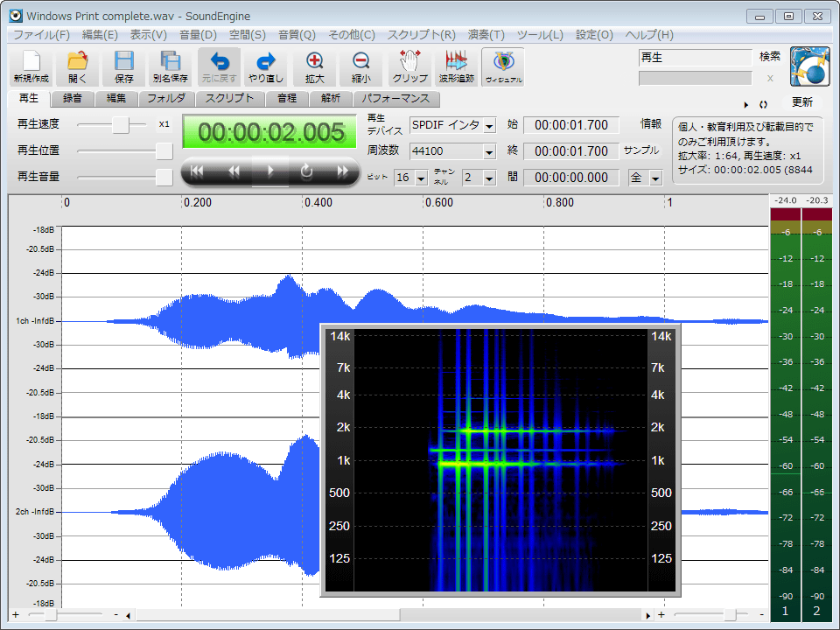Click the fast-forward playback button
840x630 pixels.
pos(342,171)
